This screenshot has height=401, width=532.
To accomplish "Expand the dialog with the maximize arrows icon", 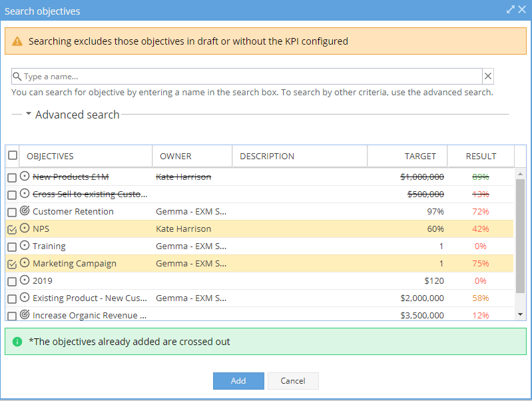I will [510, 9].
